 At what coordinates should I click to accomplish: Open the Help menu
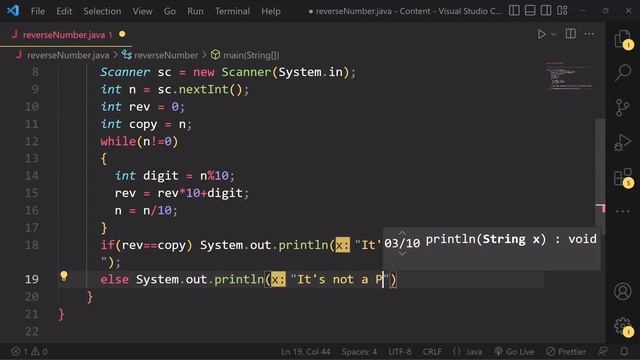click(271, 11)
